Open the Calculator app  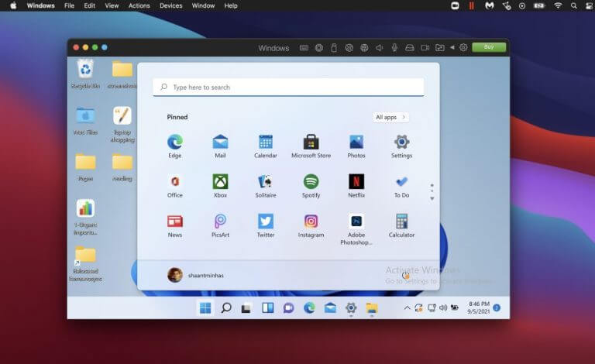click(401, 225)
